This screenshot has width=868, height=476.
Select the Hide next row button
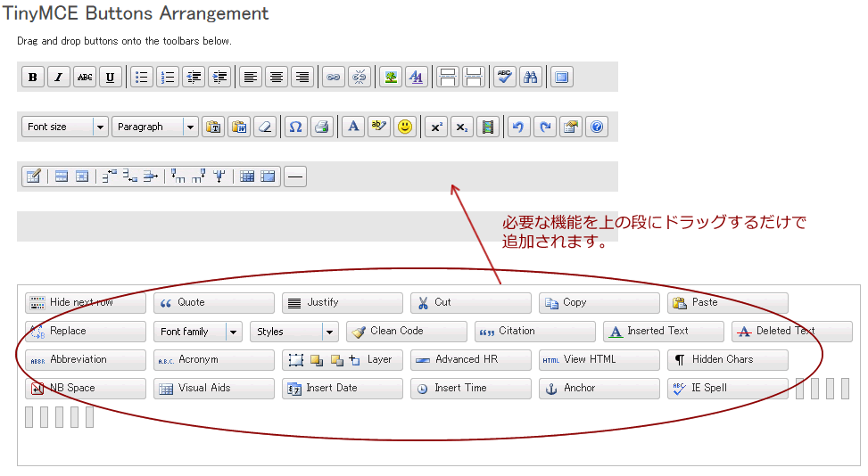86,303
